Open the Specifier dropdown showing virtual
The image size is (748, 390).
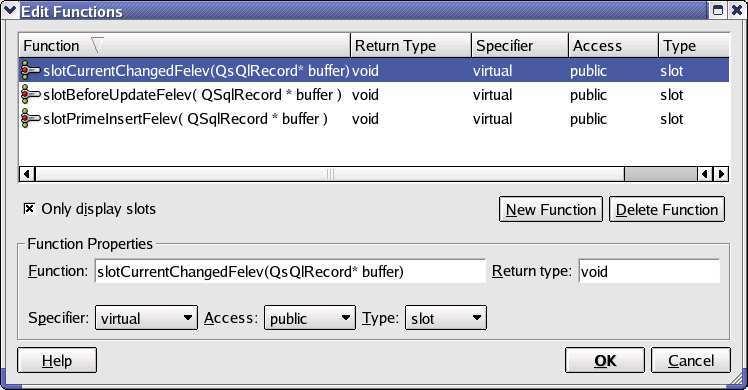[146, 318]
